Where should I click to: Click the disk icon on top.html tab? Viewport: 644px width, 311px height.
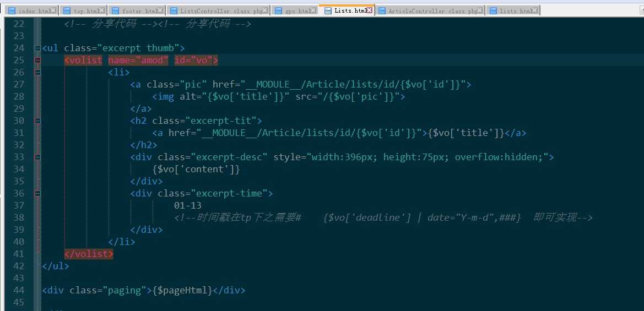(67, 11)
